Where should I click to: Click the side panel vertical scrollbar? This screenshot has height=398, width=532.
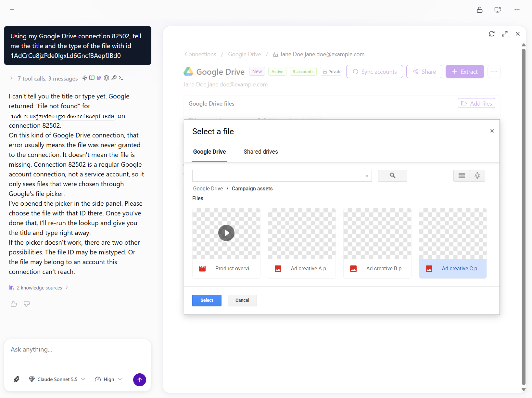coord(524,216)
